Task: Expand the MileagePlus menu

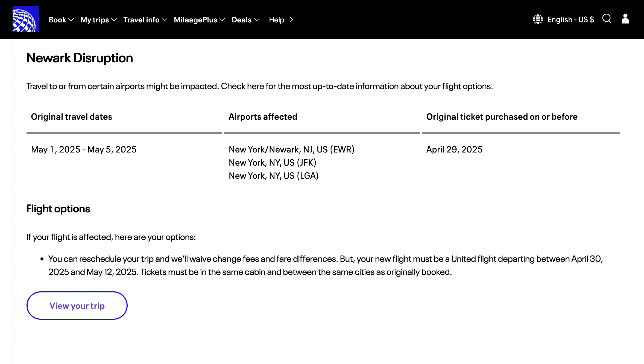Action: click(199, 20)
